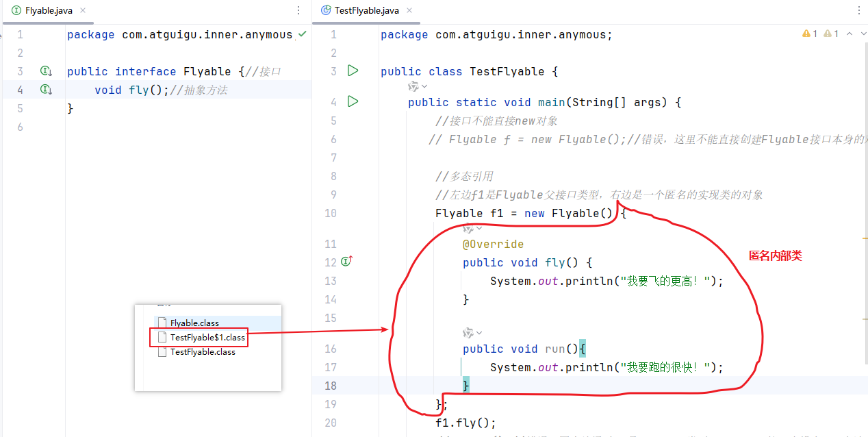
Task: Click green no-problems checkmark in Flyable.java
Action: [303, 34]
